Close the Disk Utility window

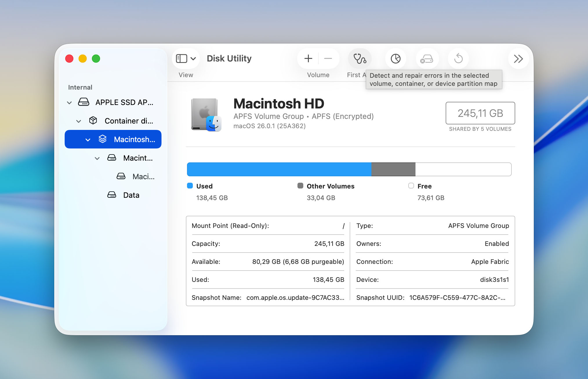69,59
